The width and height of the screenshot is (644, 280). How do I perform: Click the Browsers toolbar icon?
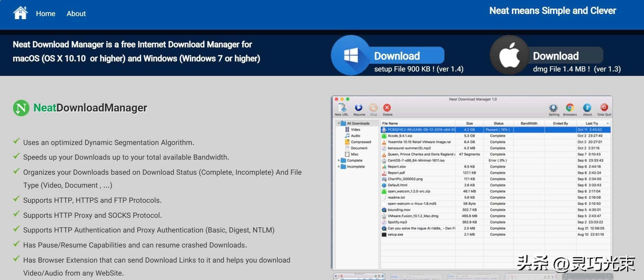570,108
